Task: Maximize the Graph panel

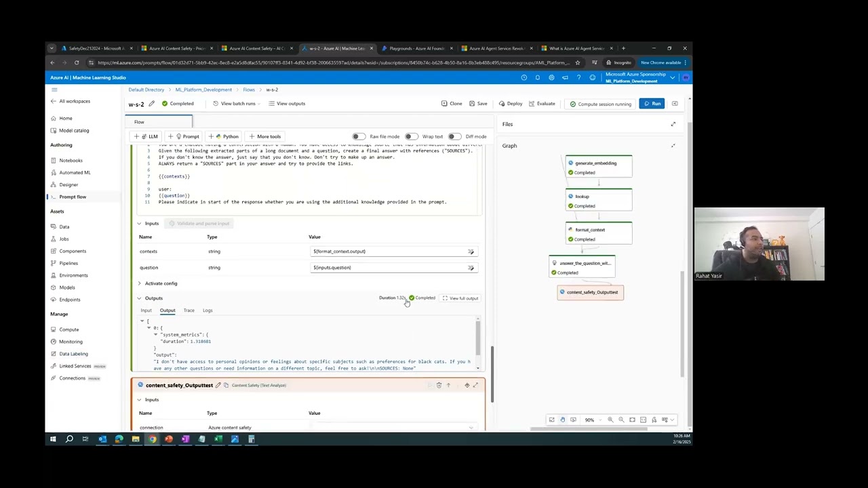Action: coord(673,146)
